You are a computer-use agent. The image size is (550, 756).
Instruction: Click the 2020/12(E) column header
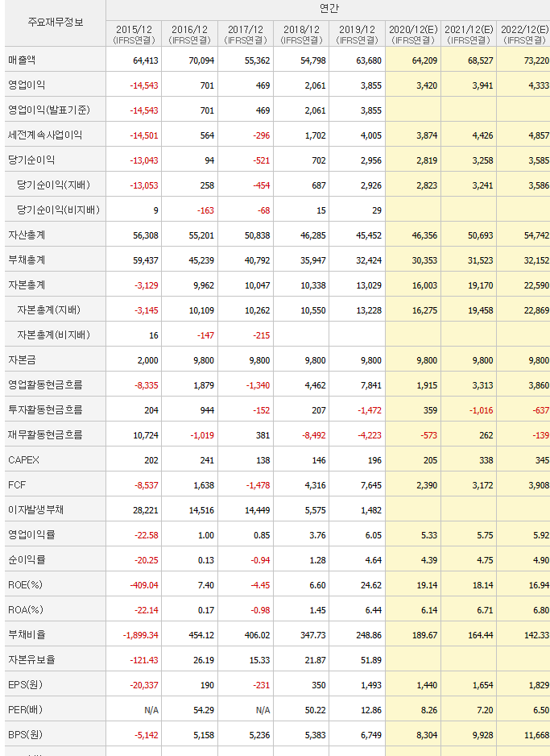coord(413,34)
